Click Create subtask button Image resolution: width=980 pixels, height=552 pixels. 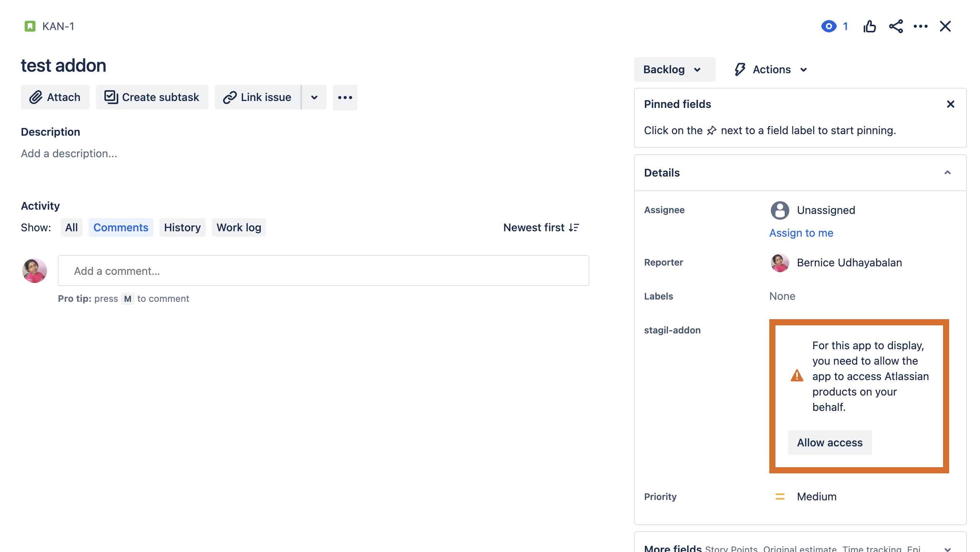click(x=152, y=97)
